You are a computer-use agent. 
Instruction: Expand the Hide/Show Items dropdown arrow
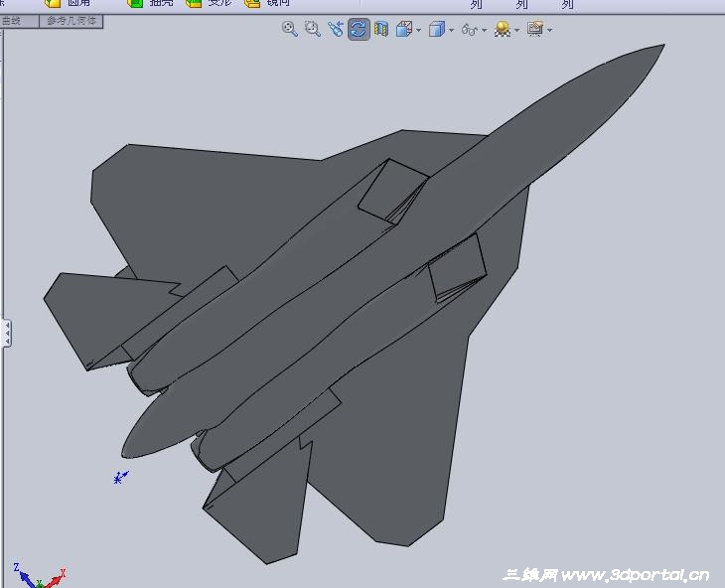point(484,30)
